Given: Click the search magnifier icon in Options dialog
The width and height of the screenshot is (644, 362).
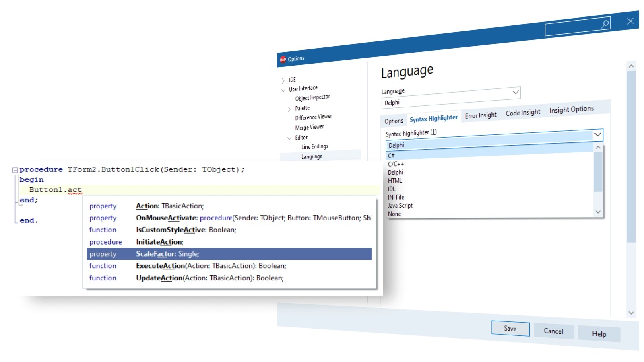Looking at the screenshot, I should (605, 24).
